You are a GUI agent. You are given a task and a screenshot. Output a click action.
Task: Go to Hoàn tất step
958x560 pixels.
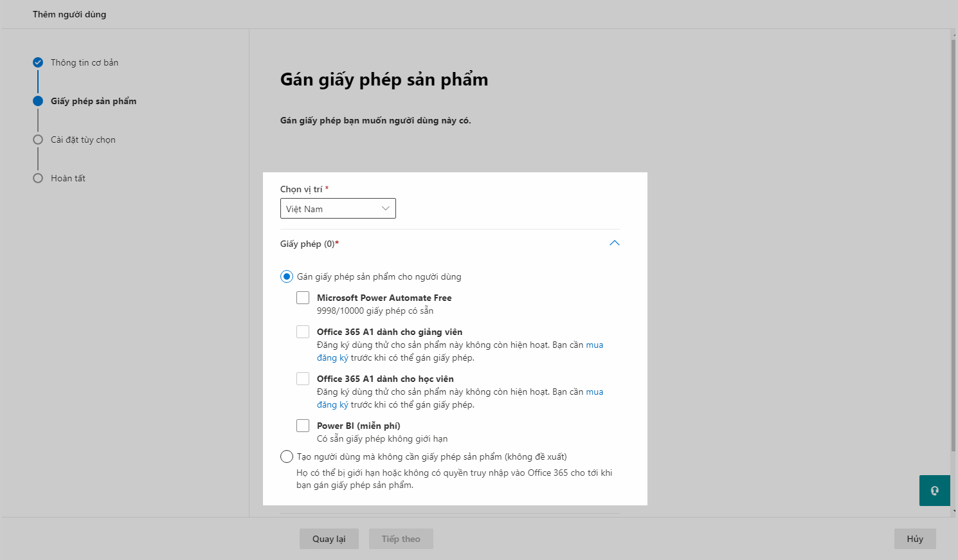[68, 178]
